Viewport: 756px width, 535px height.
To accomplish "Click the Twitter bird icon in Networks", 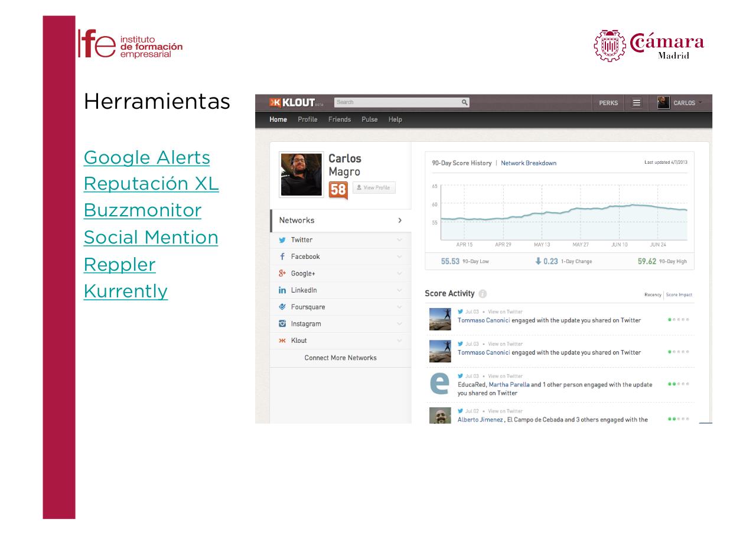I will pyautogui.click(x=282, y=240).
